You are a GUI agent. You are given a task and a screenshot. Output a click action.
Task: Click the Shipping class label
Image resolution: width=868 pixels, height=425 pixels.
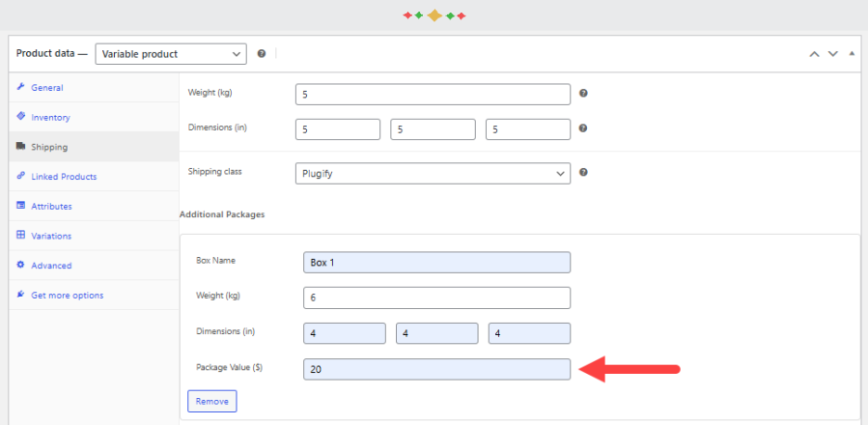click(x=214, y=171)
